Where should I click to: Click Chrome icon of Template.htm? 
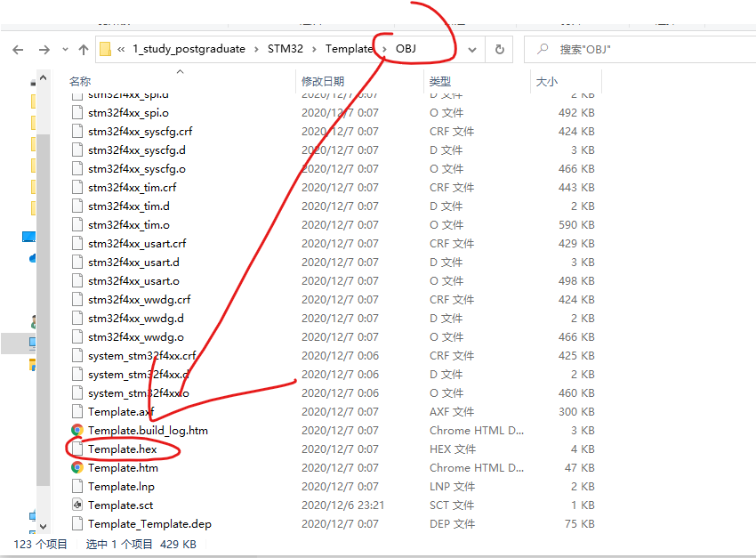pyautogui.click(x=77, y=468)
